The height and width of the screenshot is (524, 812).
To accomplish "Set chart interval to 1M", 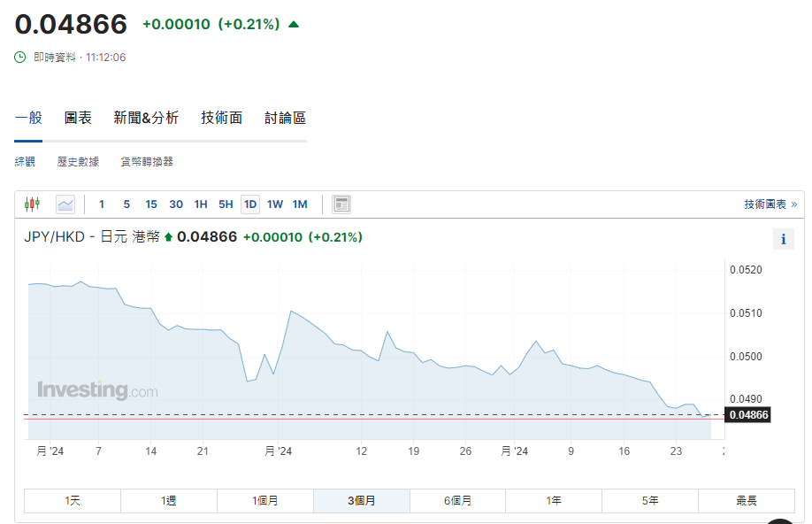I will click(x=300, y=204).
